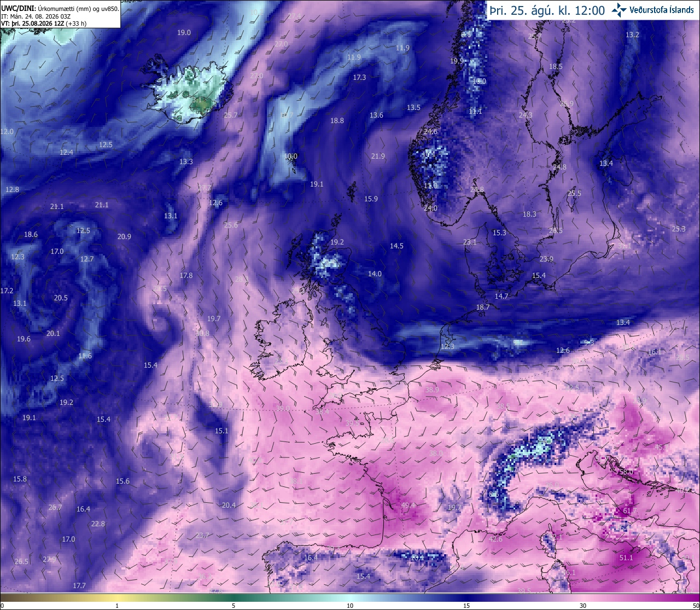
Task: Click the 20.4 value label in the Bay of Biscay
Action: [229, 505]
